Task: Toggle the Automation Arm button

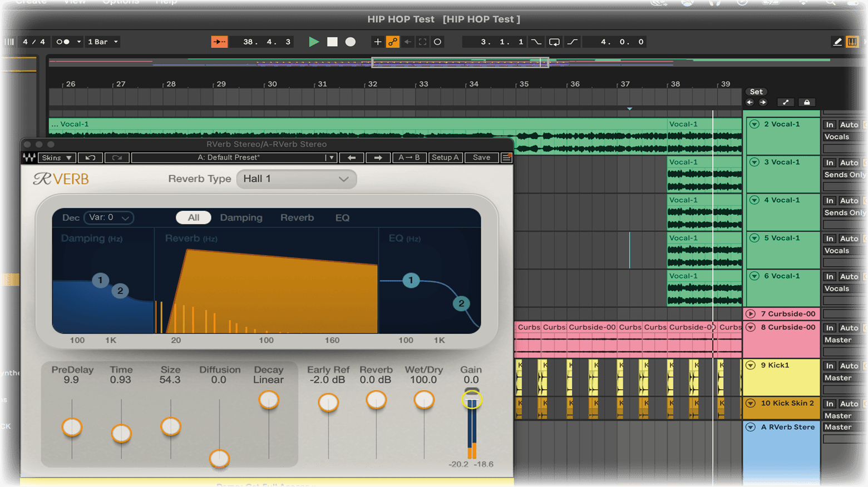Action: [x=393, y=42]
